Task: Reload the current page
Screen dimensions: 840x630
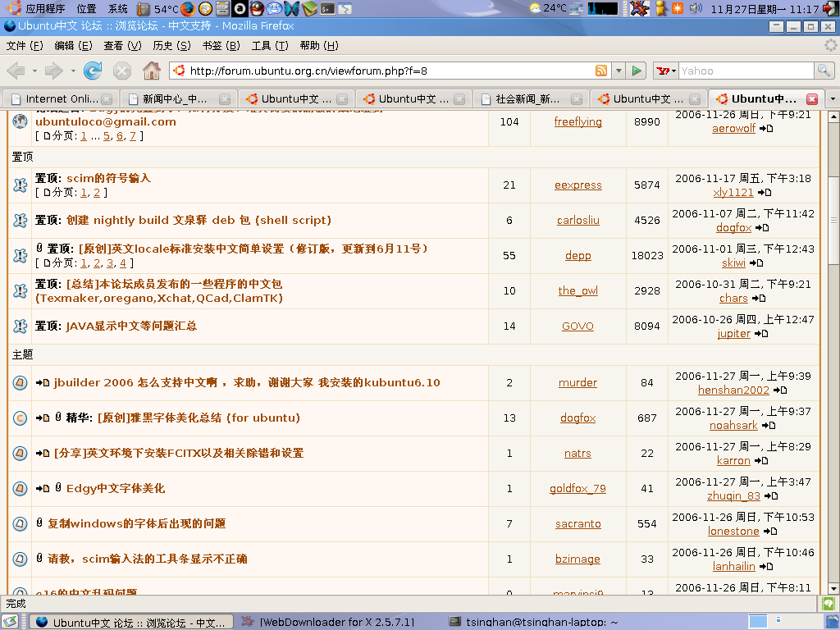Action: pos(93,71)
